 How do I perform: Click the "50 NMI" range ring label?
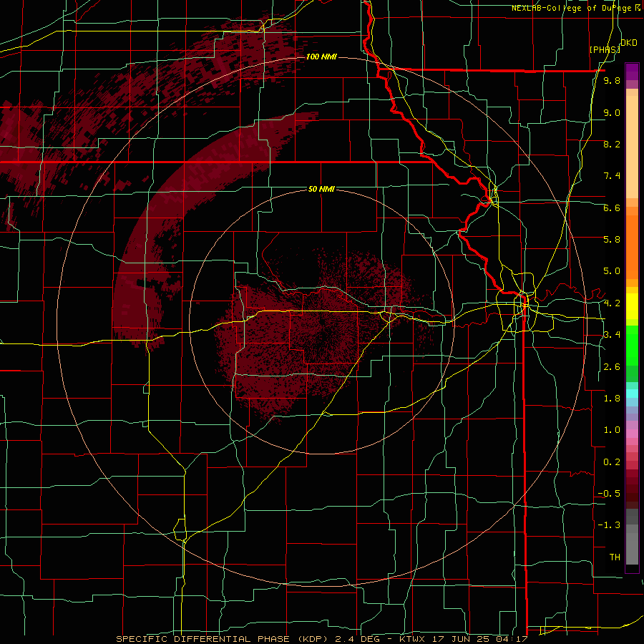click(321, 189)
